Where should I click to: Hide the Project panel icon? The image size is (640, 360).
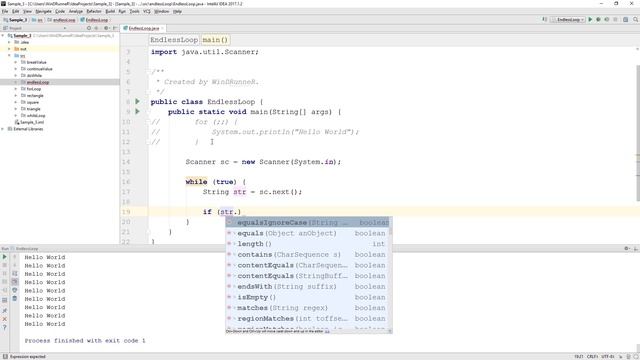click(x=115, y=28)
